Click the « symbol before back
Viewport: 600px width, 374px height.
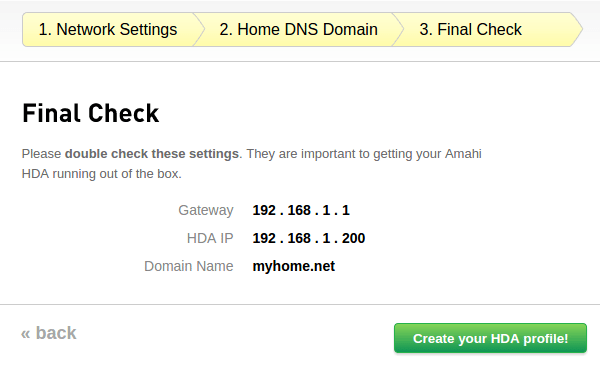pyautogui.click(x=26, y=334)
